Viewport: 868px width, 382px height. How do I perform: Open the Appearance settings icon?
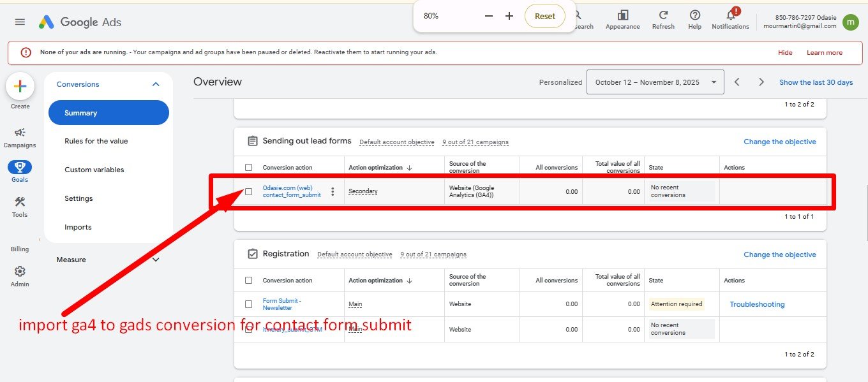coord(622,15)
